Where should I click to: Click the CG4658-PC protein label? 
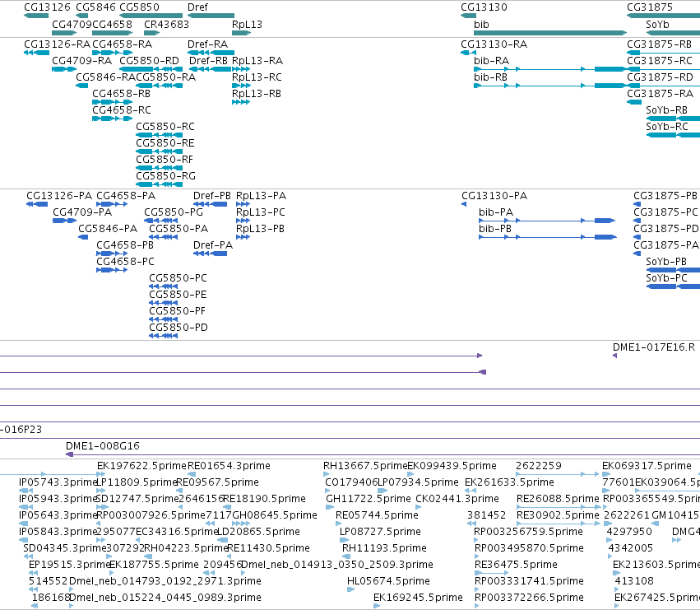click(125, 262)
